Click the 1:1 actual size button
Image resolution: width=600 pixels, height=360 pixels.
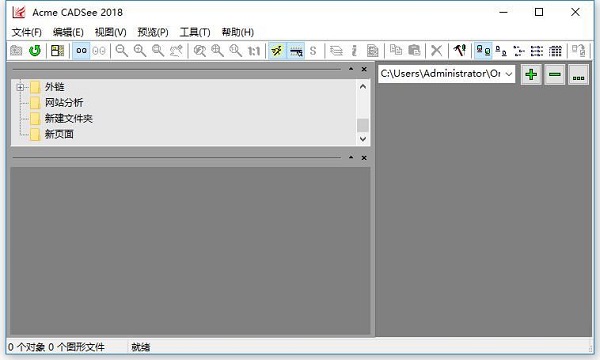point(254,50)
